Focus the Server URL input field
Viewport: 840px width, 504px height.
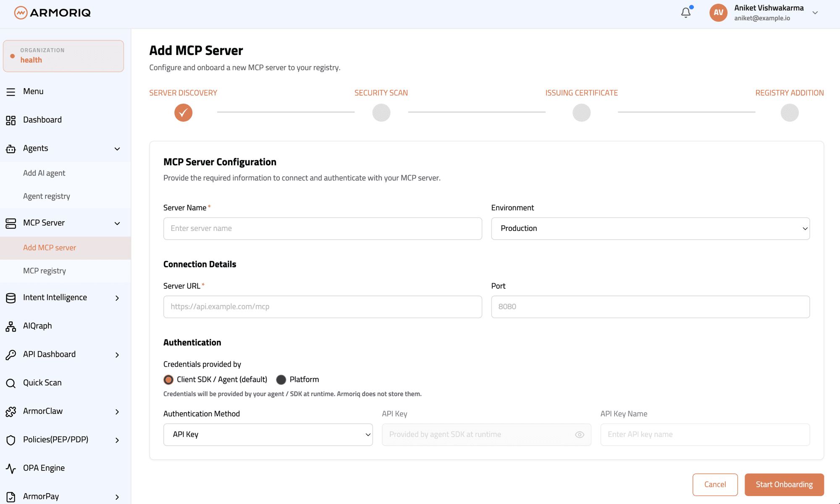(x=323, y=307)
